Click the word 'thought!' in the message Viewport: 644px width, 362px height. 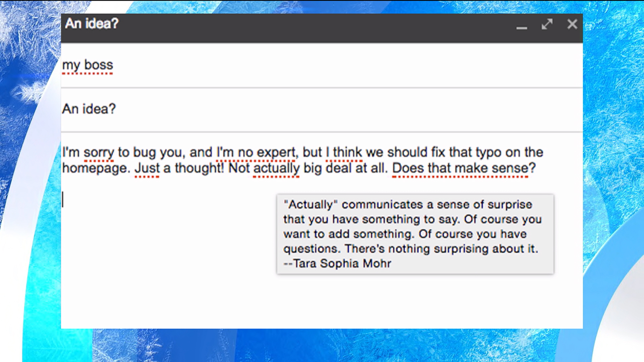point(199,168)
